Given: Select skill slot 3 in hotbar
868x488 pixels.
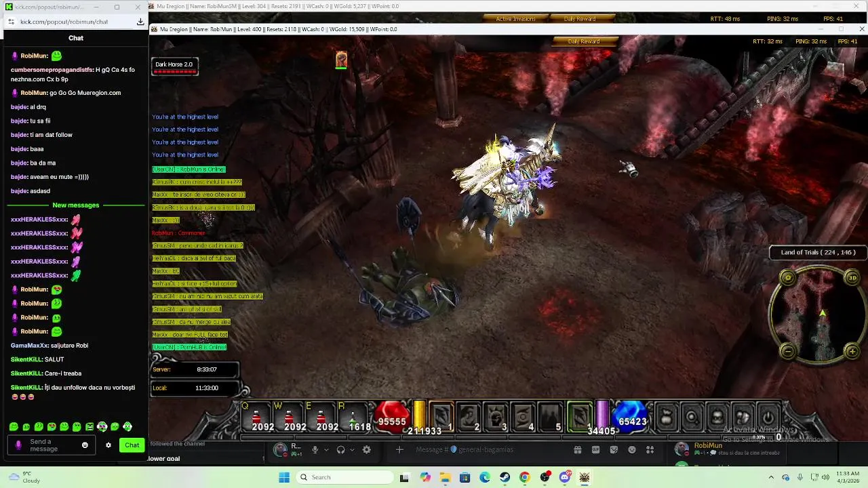Looking at the screenshot, I should [496, 417].
